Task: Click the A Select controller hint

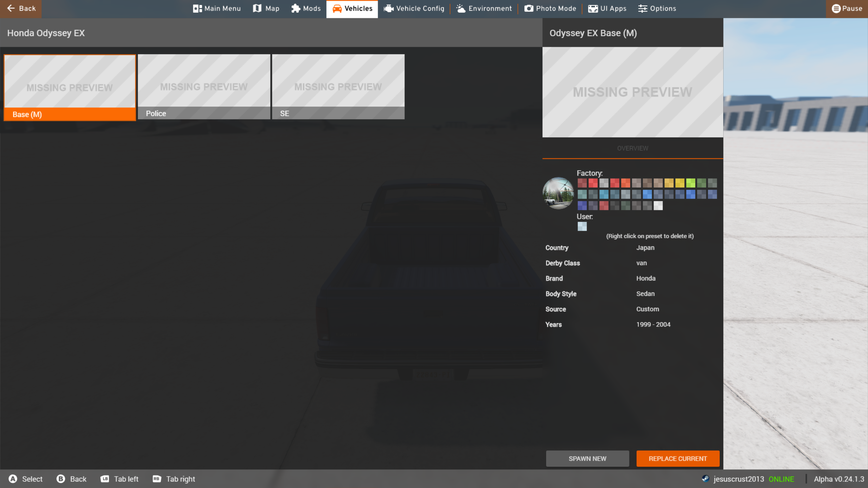Action: [26, 479]
